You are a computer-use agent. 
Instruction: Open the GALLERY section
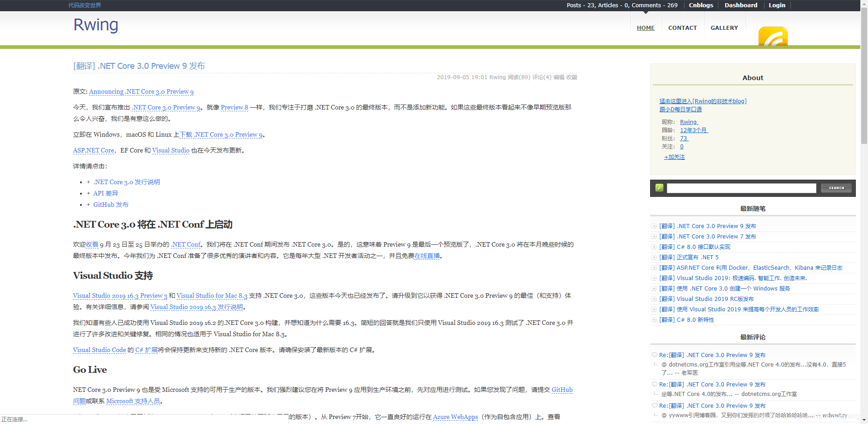[x=724, y=28]
